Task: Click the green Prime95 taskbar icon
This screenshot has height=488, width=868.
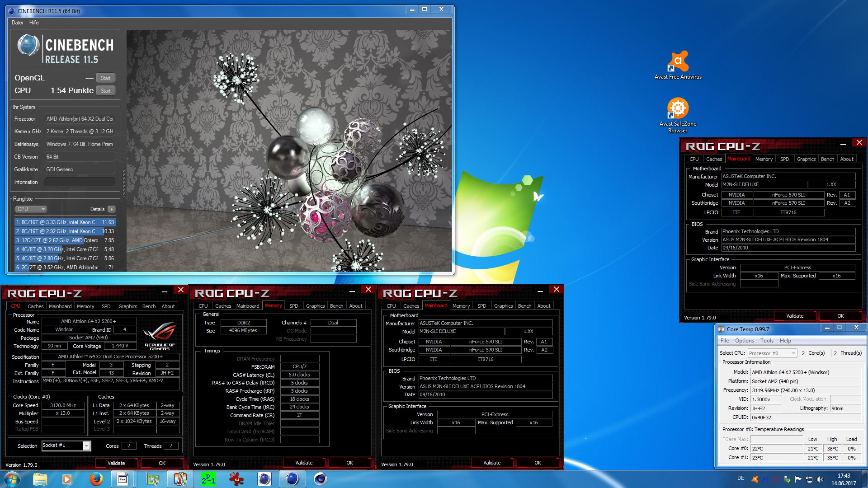Action: [x=208, y=479]
